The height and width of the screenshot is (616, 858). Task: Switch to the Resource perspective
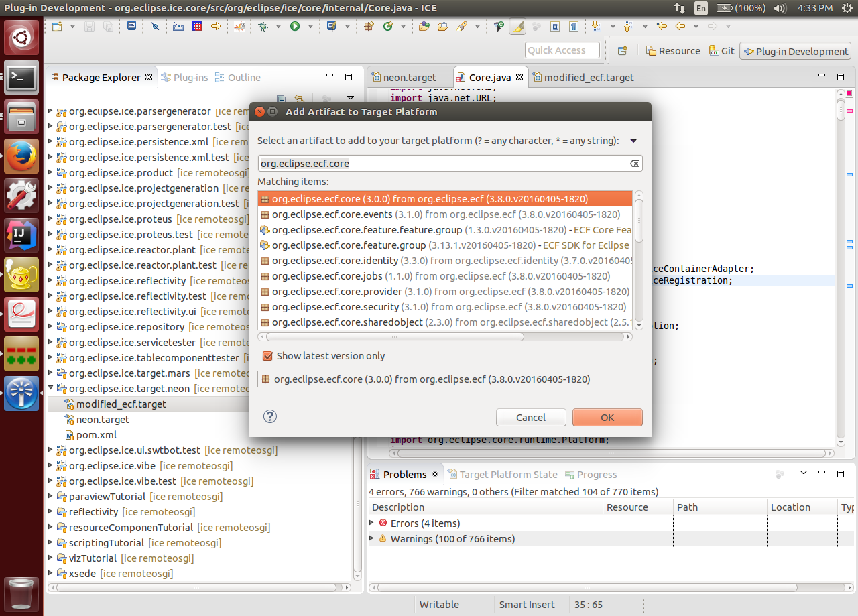click(x=673, y=51)
